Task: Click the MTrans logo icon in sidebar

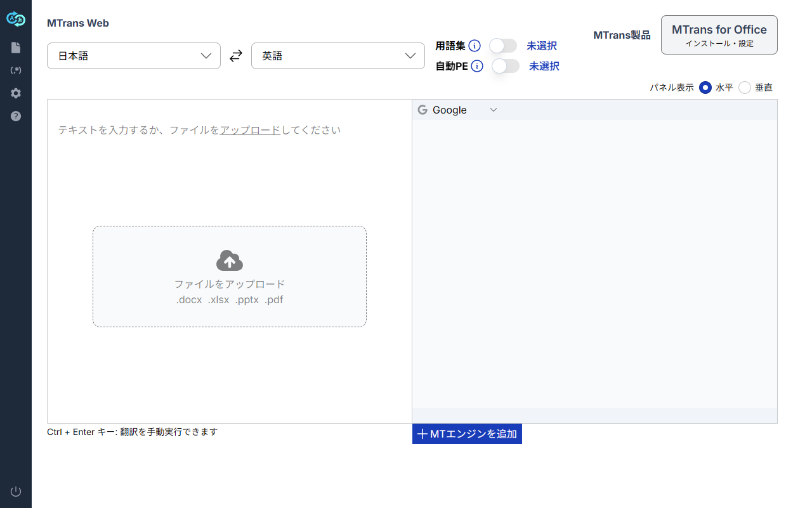Action: coord(16,20)
